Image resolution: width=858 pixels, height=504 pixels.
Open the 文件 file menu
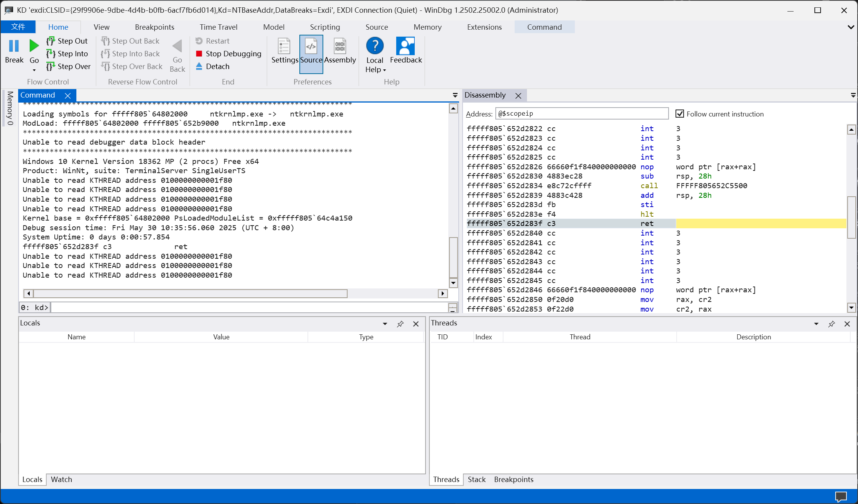pos(18,27)
